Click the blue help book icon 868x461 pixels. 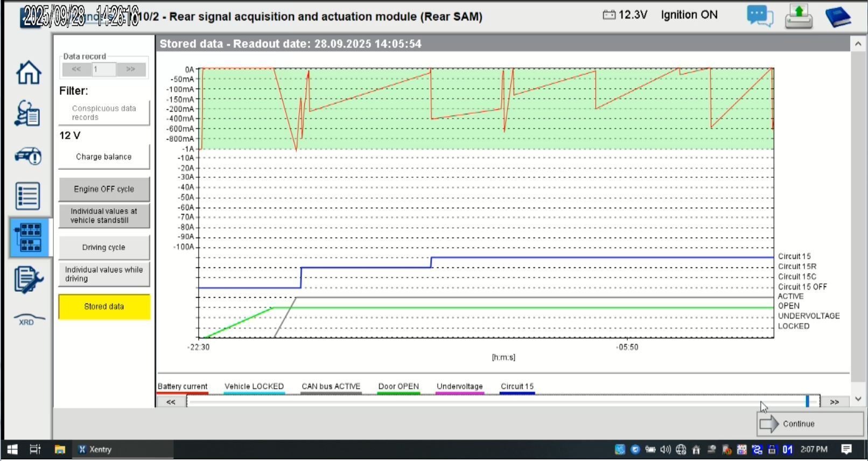coord(838,16)
